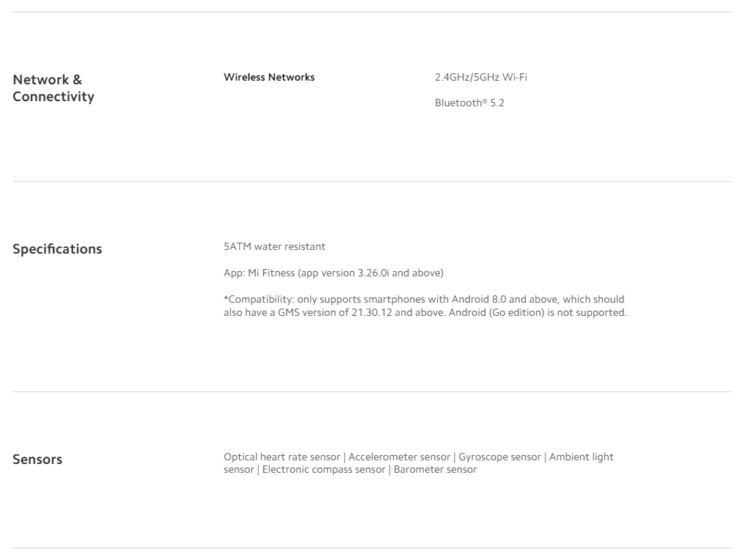
Task: Click the Barometer sensor entry
Action: coord(435,470)
